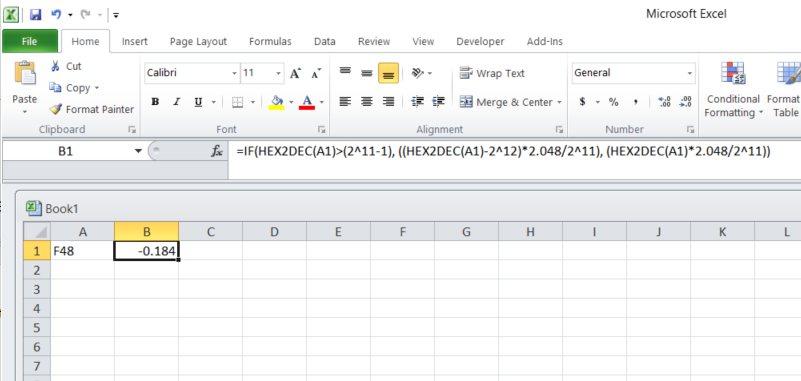801x381 pixels.
Task: Apply the red Font Color
Action: click(307, 102)
